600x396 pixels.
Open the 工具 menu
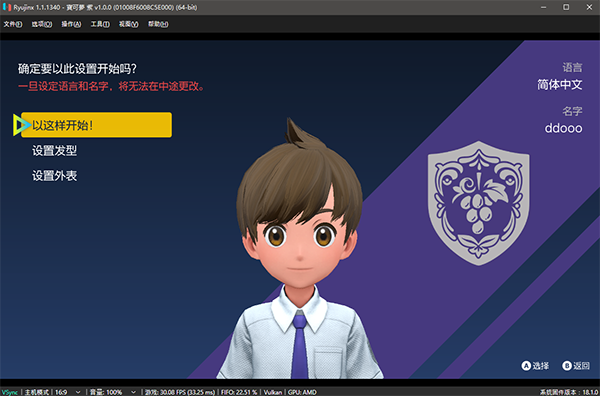[100, 24]
